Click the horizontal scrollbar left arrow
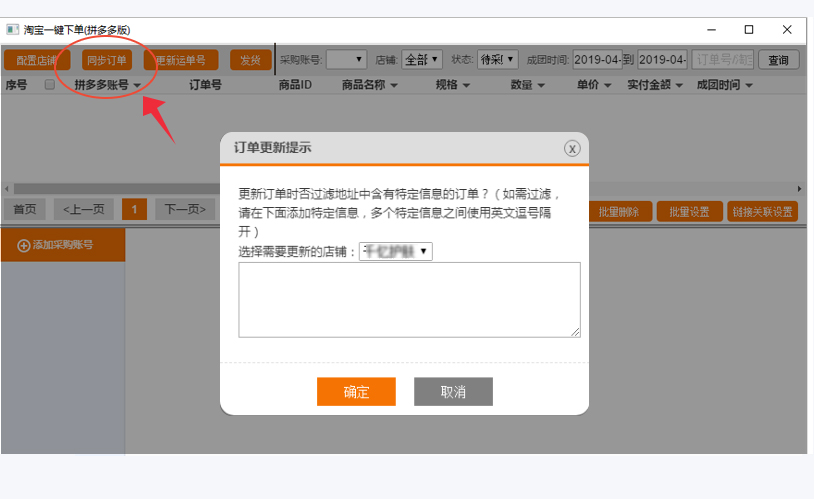The width and height of the screenshot is (814, 499). 7,188
